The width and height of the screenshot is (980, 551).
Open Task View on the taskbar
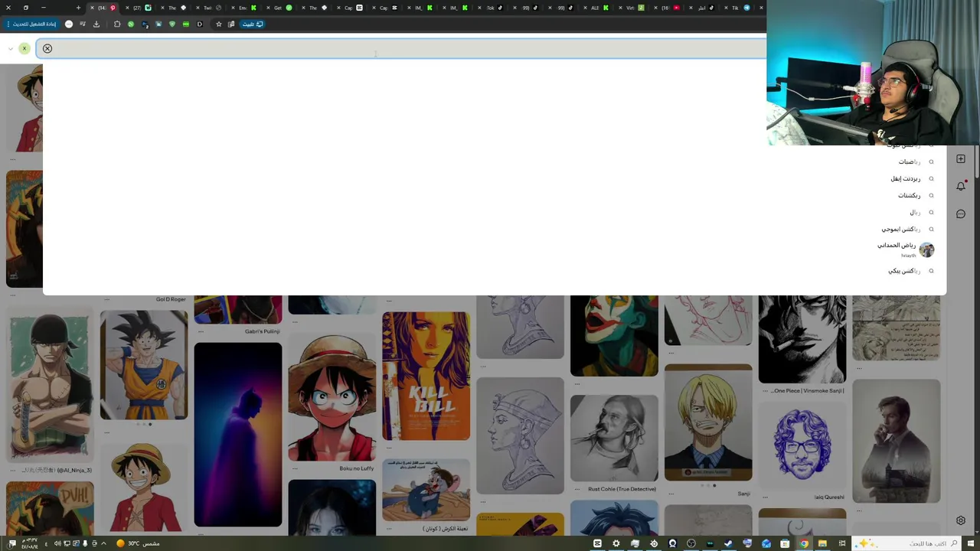click(841, 543)
